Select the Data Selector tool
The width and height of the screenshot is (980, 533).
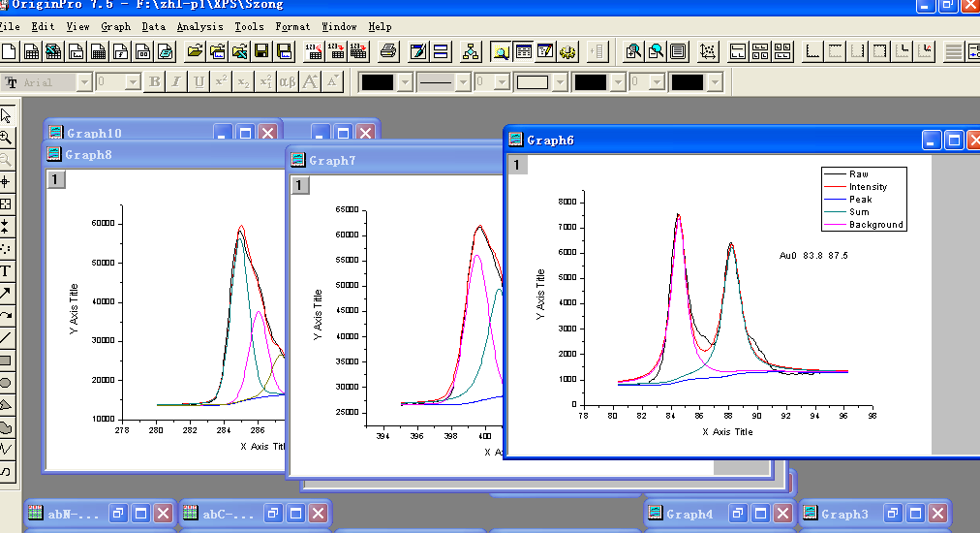point(6,227)
